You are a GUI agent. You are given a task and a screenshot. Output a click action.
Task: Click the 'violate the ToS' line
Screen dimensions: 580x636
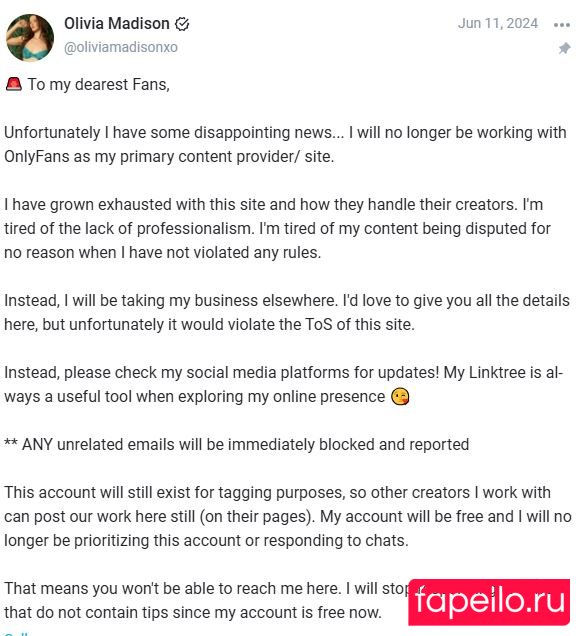[x=209, y=324]
